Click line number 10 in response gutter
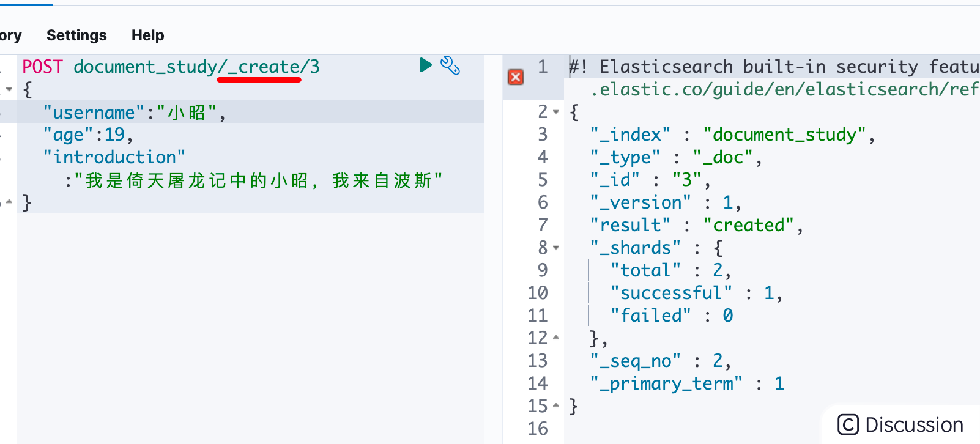Screen dimensions: 980x444 point(538,293)
